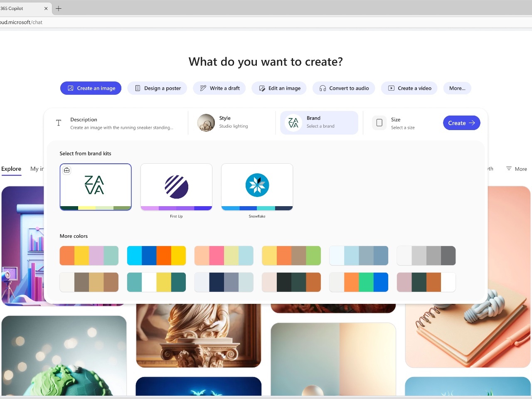Choose the teal, white, yellow, dark teal palette
532x399 pixels.
pos(156,282)
